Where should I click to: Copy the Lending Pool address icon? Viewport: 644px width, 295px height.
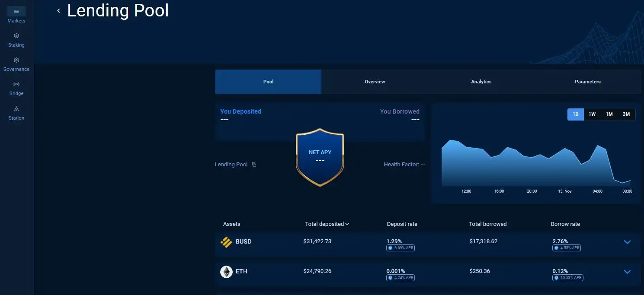[254, 165]
